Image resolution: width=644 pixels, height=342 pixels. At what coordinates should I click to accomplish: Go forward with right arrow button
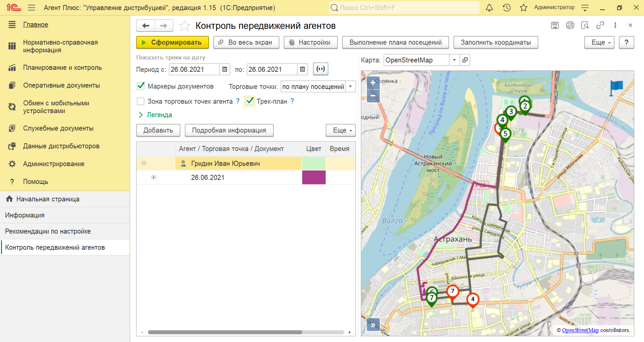(x=164, y=26)
